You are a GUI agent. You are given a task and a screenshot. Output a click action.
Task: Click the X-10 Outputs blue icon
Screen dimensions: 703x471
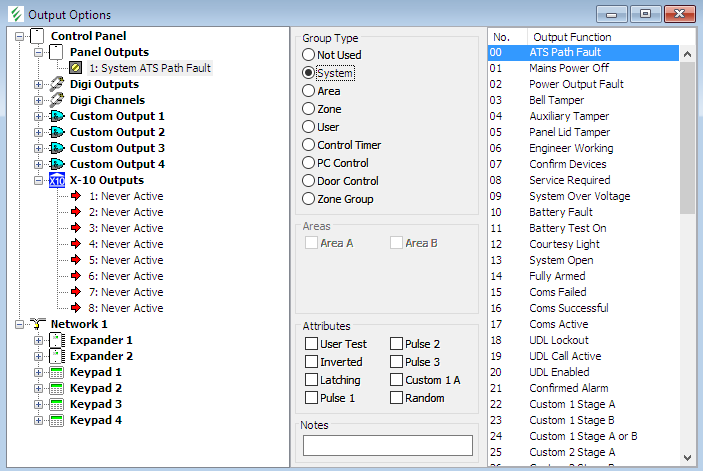[57, 180]
